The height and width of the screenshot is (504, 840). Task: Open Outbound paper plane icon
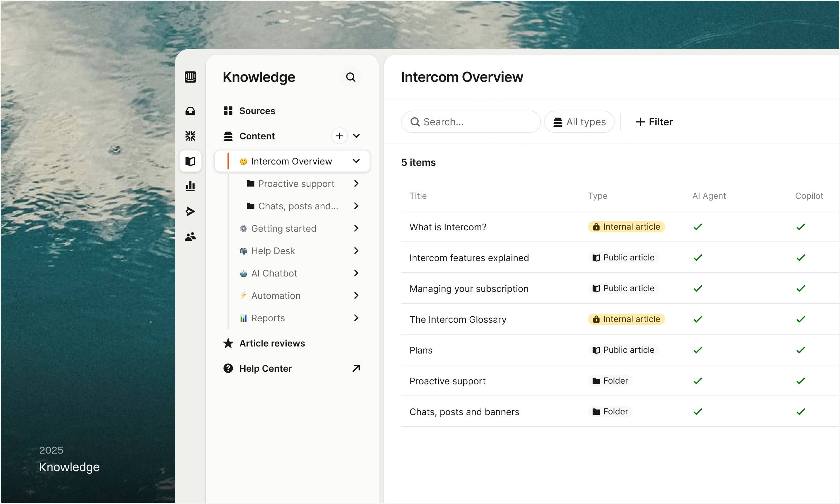click(190, 211)
